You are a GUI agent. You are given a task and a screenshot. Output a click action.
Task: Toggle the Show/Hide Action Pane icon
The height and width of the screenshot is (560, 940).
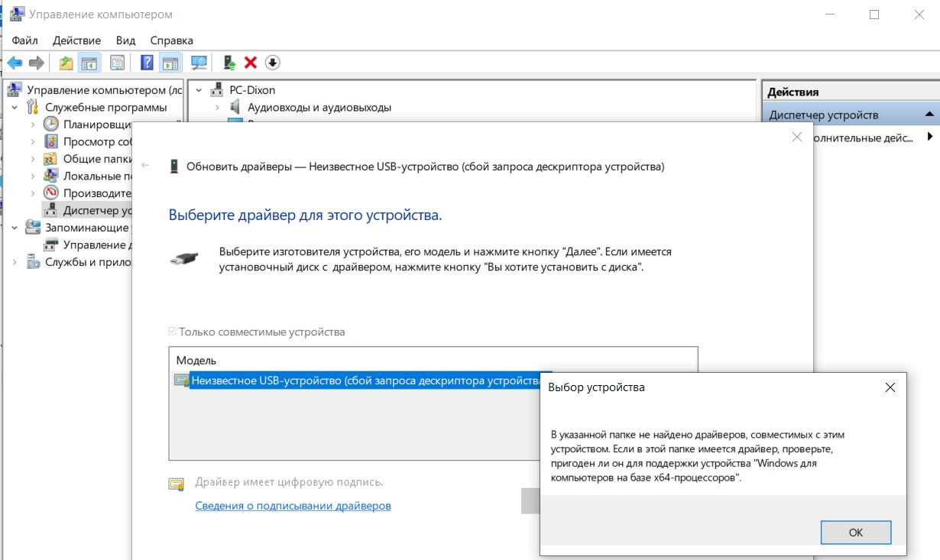[170, 63]
